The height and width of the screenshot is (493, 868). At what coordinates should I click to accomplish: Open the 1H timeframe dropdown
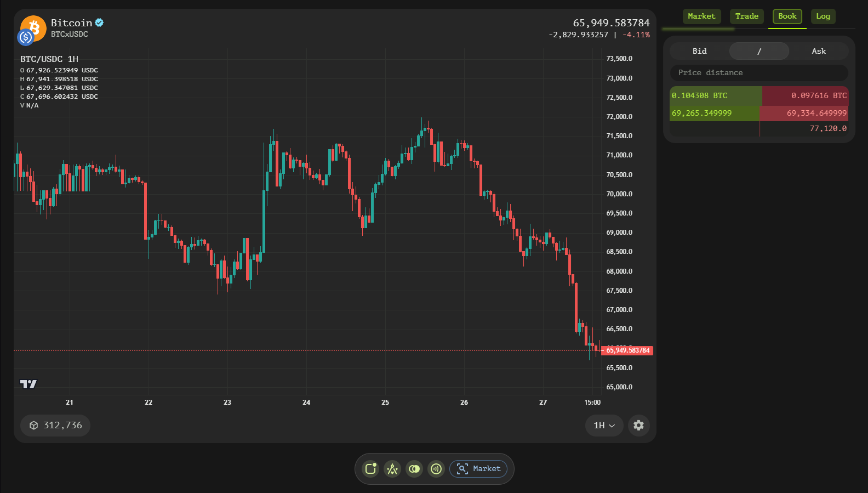(604, 426)
